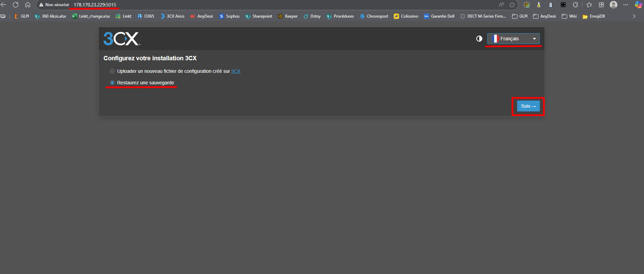Follow the 3CX hyperlink in upload option

click(236, 71)
